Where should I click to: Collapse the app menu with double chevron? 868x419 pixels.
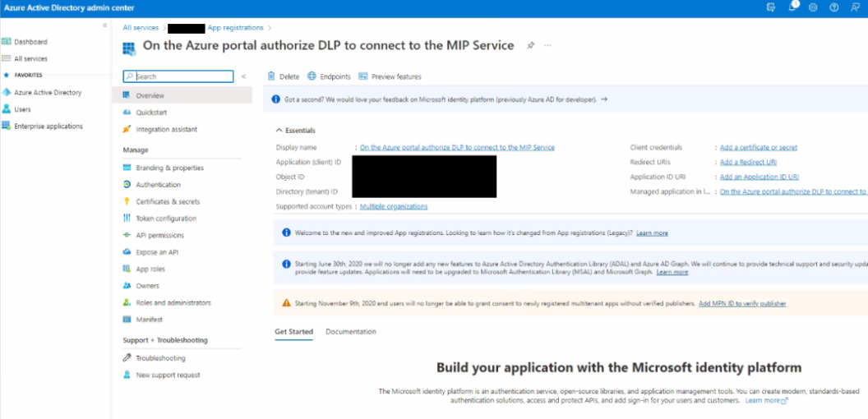point(243,76)
